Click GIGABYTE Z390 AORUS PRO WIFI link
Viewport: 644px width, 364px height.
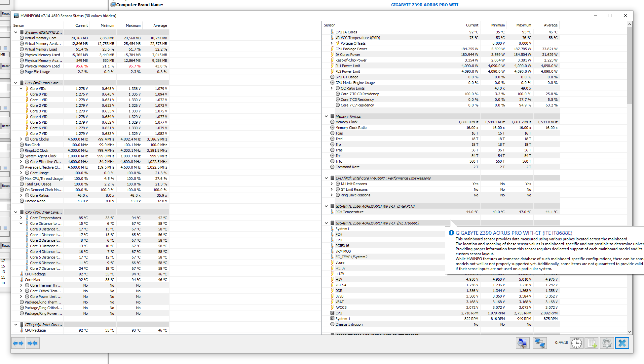(425, 5)
